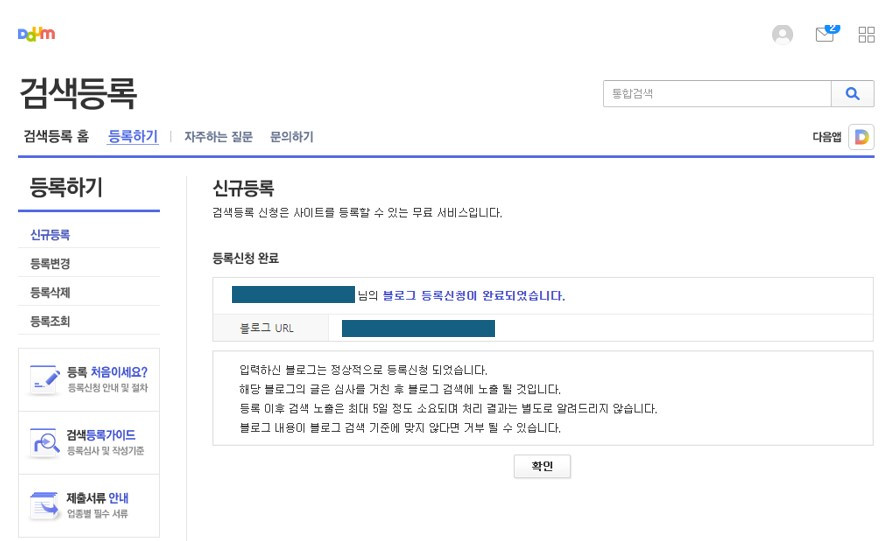Click the pencil icon beside 등록 처음이세요?
This screenshot has width=891, height=541.
coord(44,379)
